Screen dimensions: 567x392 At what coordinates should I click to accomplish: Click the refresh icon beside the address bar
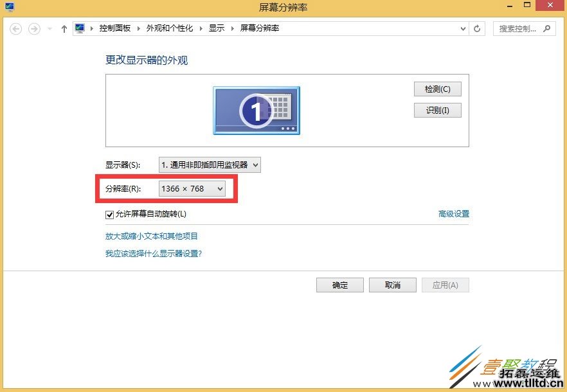[476, 28]
